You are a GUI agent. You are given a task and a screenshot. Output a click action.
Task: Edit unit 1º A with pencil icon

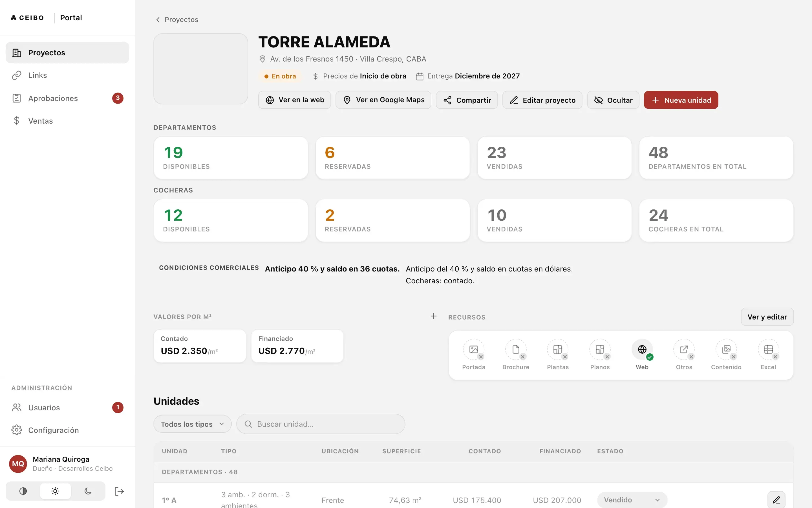(776, 500)
